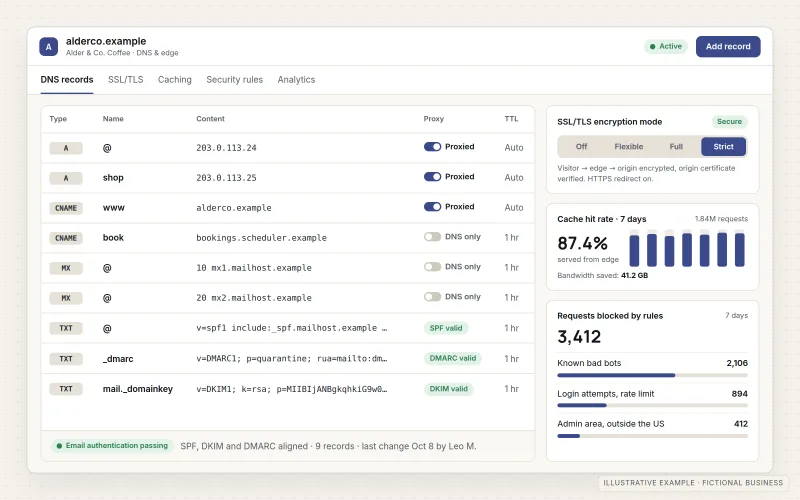Toggle proxy for the 203.0.113.24 A record
This screenshot has width=800, height=500.
point(432,147)
